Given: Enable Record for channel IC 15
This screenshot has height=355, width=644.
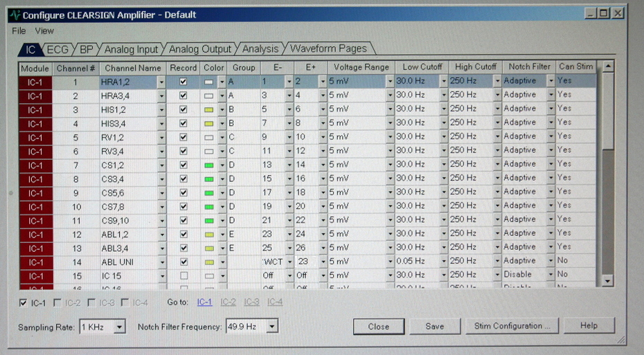Looking at the screenshot, I should click(x=184, y=275).
